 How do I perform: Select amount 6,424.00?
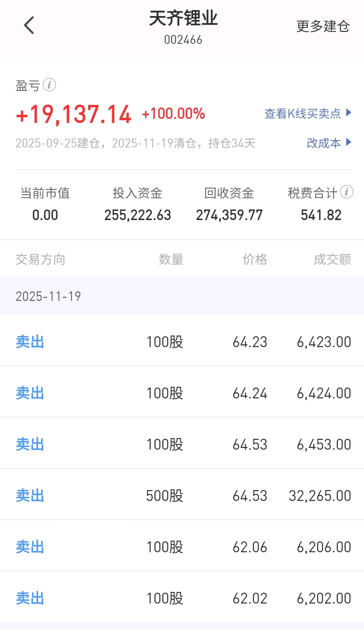click(324, 393)
